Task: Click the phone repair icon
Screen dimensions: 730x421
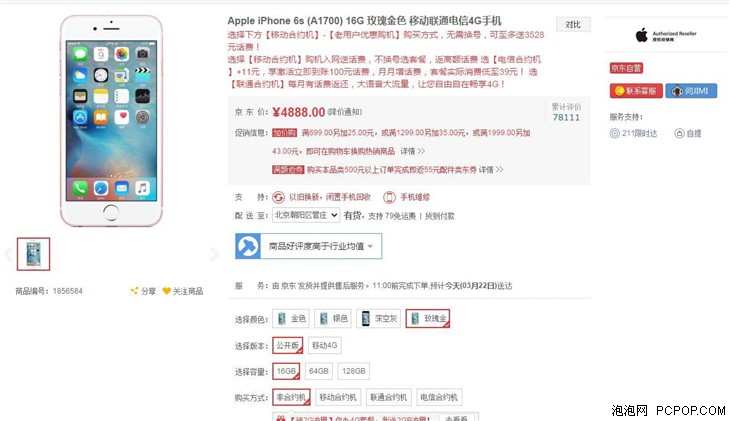Action: click(x=389, y=197)
